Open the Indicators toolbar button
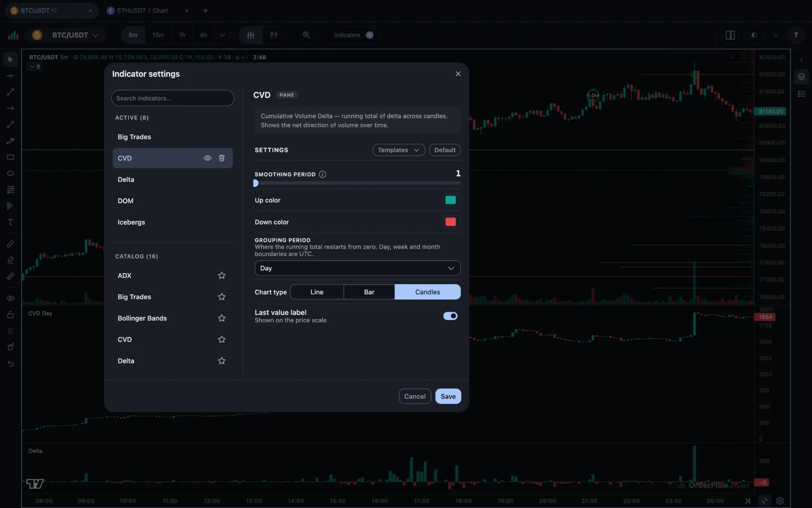Viewport: 812px width, 508px height. tap(353, 35)
